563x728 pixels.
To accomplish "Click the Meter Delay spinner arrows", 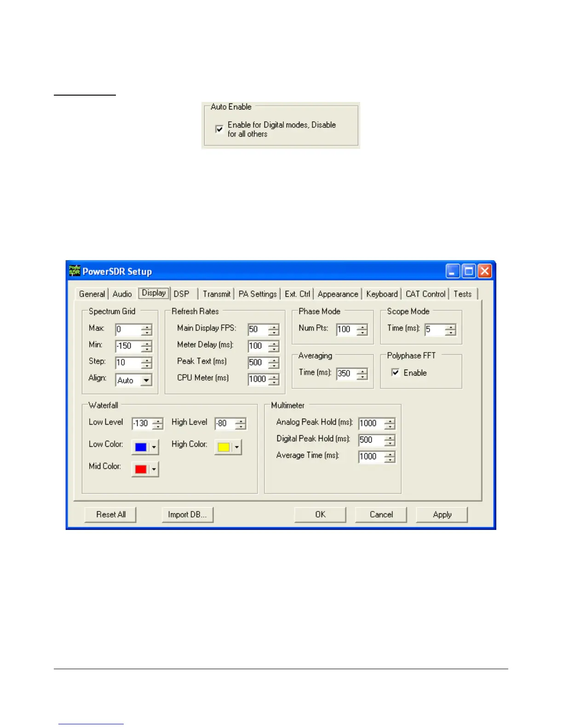I will (274, 346).
